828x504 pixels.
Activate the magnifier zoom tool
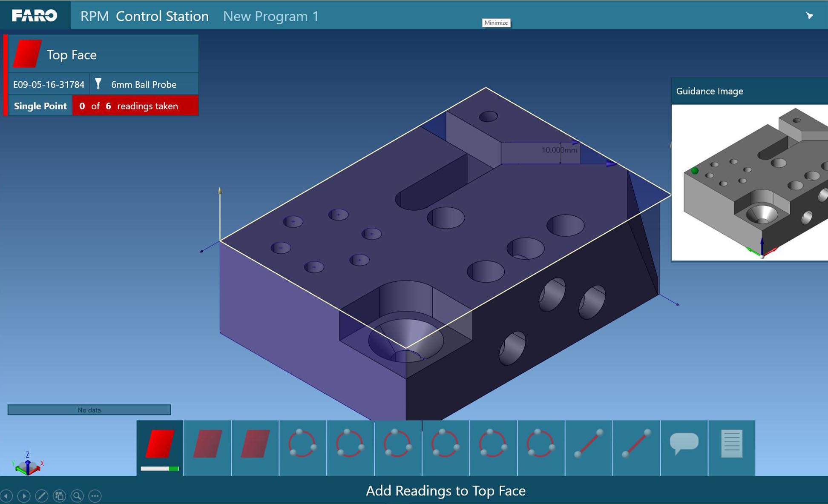(x=77, y=496)
